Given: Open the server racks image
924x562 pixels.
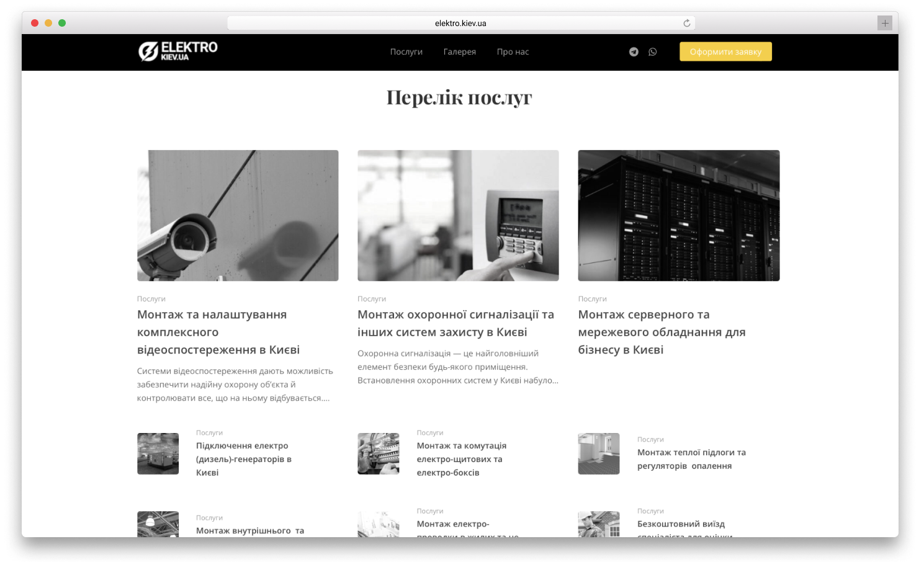Looking at the screenshot, I should point(678,215).
